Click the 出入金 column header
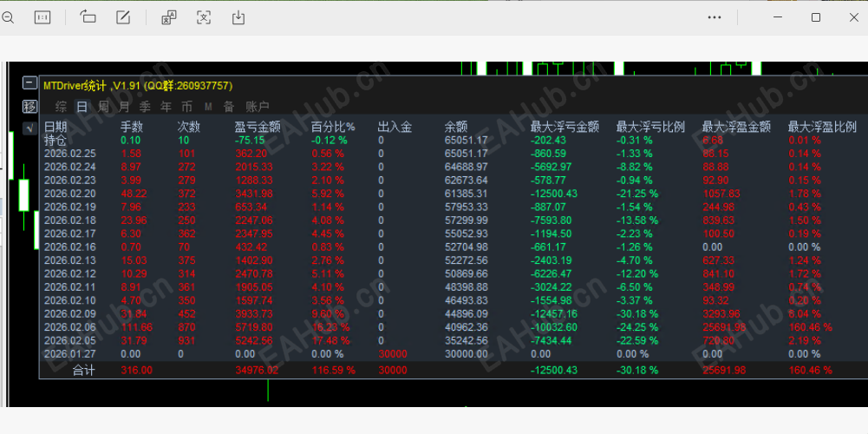The image size is (868, 434). point(395,127)
